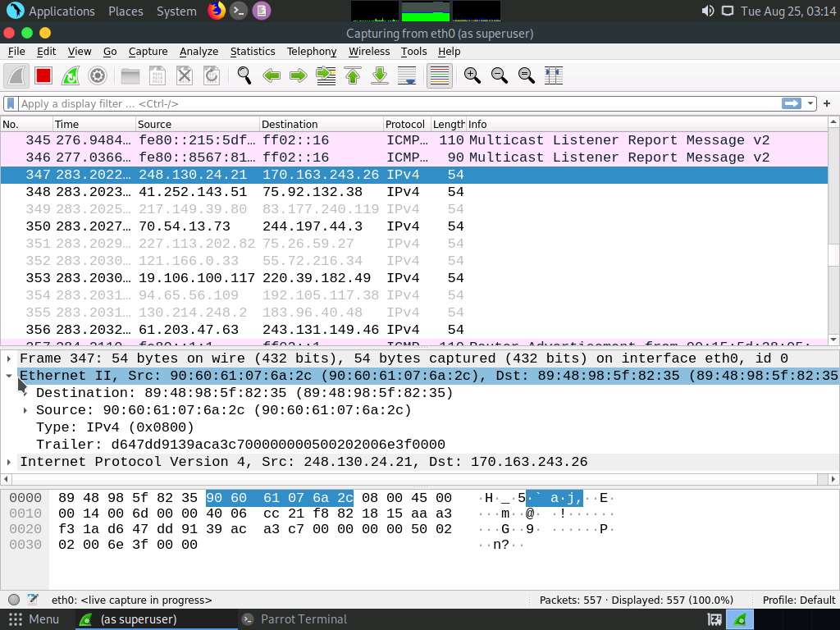Screen dimensions: 840x630
Task: Sort by the Destination column header
Action: [322, 125]
